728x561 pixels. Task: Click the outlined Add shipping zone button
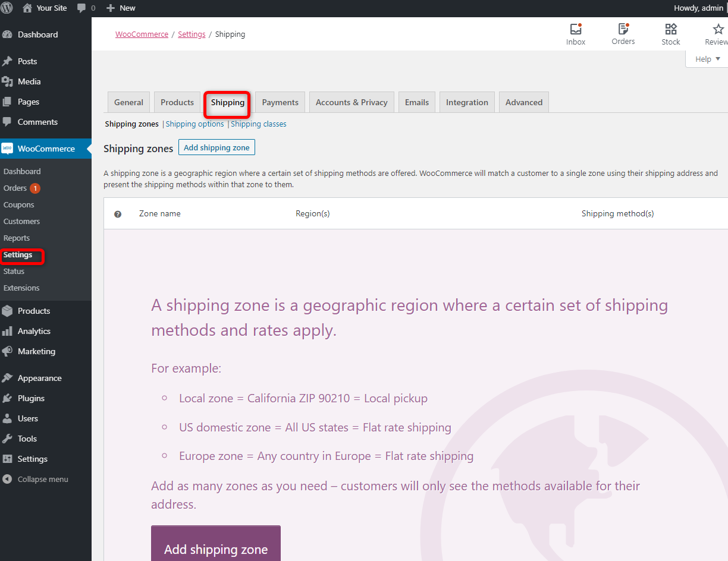(216, 147)
